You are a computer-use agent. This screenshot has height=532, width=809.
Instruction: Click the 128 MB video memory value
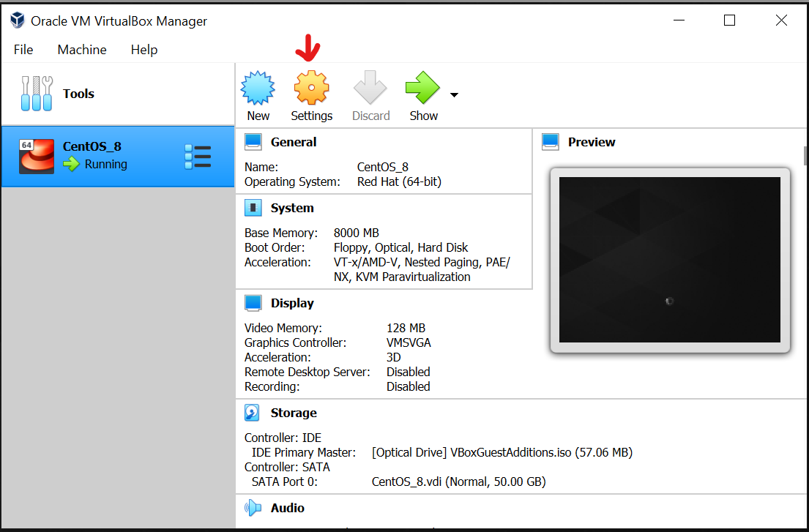pyautogui.click(x=406, y=329)
